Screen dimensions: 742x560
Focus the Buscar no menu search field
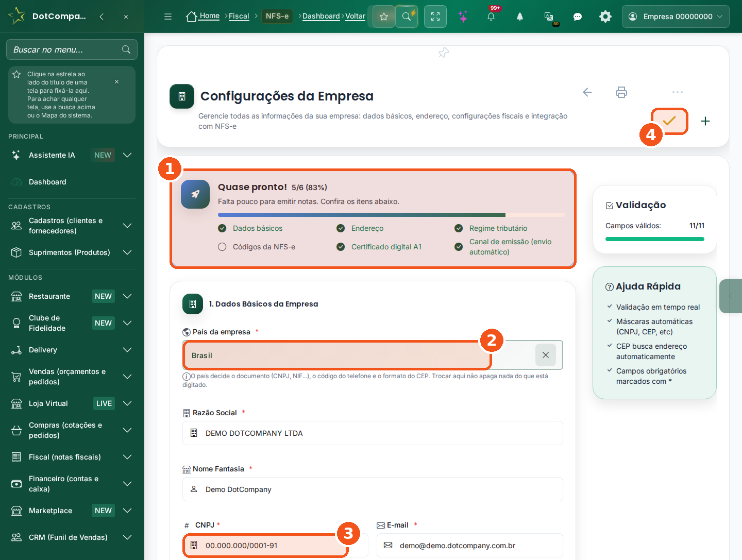pyautogui.click(x=72, y=49)
